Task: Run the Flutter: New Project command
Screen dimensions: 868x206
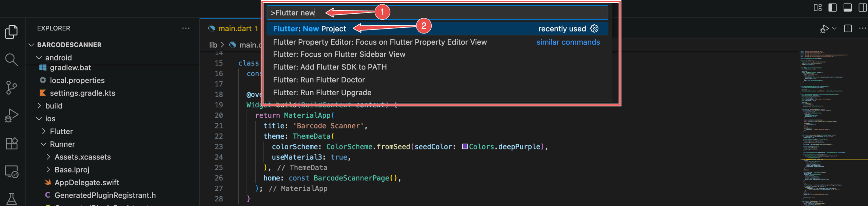Action: tap(309, 28)
